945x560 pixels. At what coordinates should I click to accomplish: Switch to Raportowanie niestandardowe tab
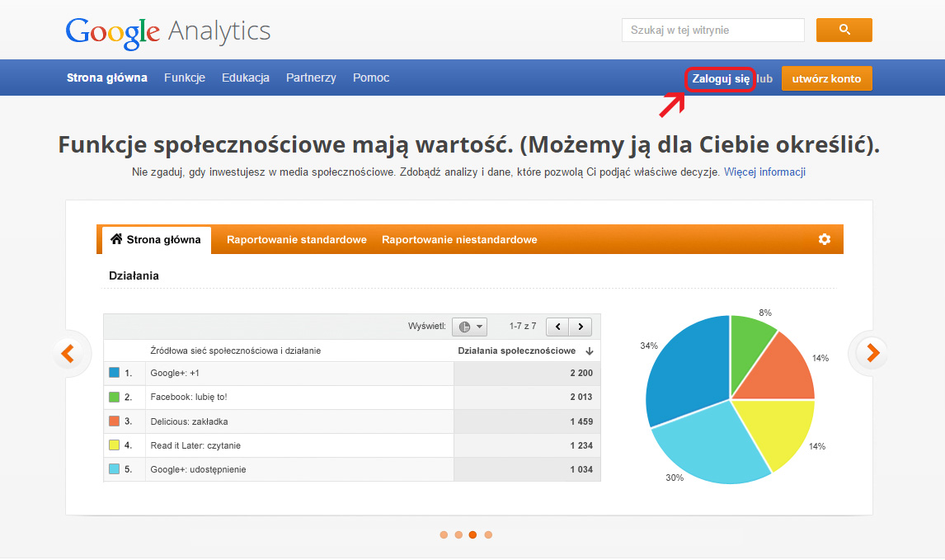coord(459,240)
